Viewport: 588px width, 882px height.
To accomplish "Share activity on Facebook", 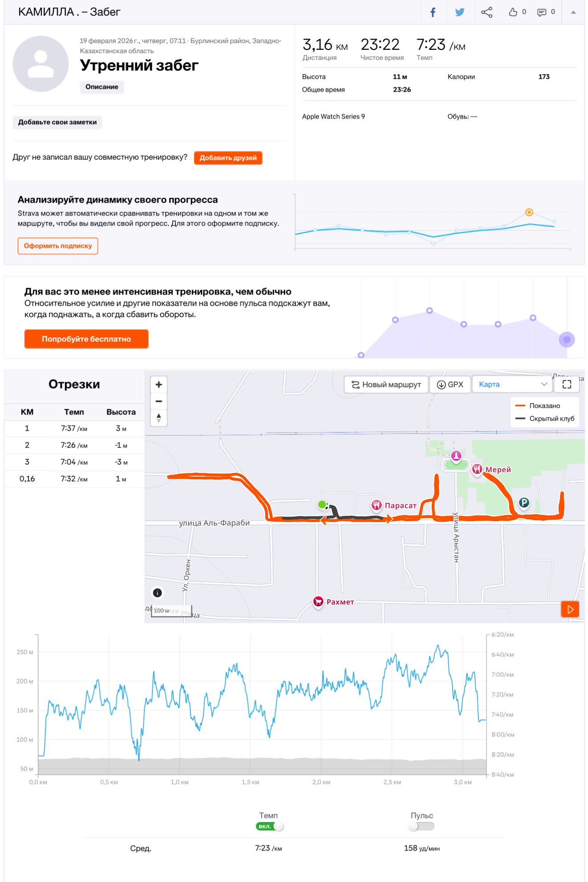I will pyautogui.click(x=433, y=12).
